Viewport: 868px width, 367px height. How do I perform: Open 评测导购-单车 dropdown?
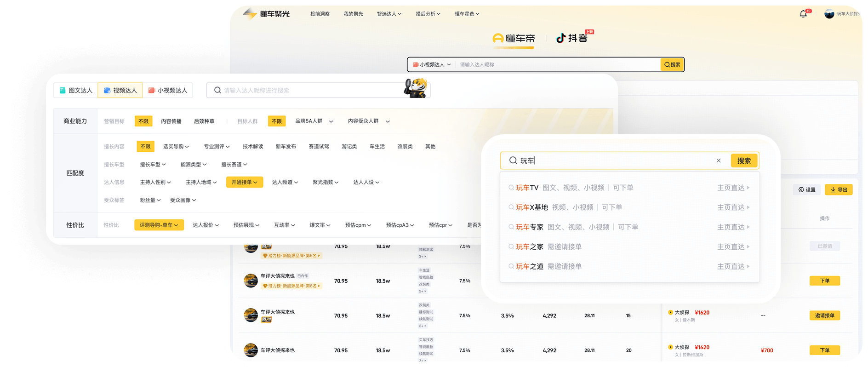coord(159,225)
